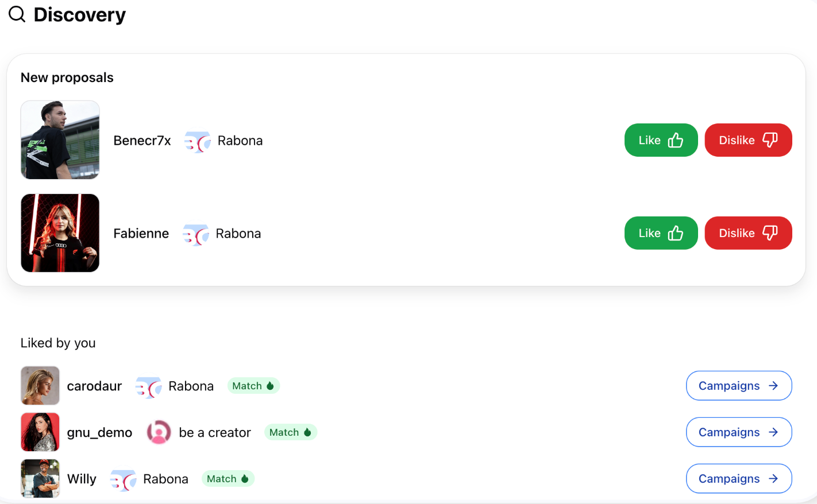817x504 pixels.
Task: Open Fabienne profile photo
Action: coord(60,233)
